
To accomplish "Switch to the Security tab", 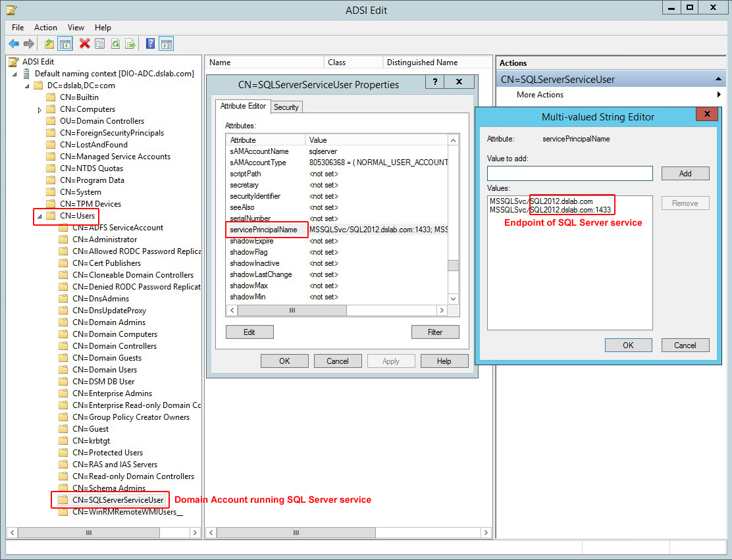I will point(286,107).
